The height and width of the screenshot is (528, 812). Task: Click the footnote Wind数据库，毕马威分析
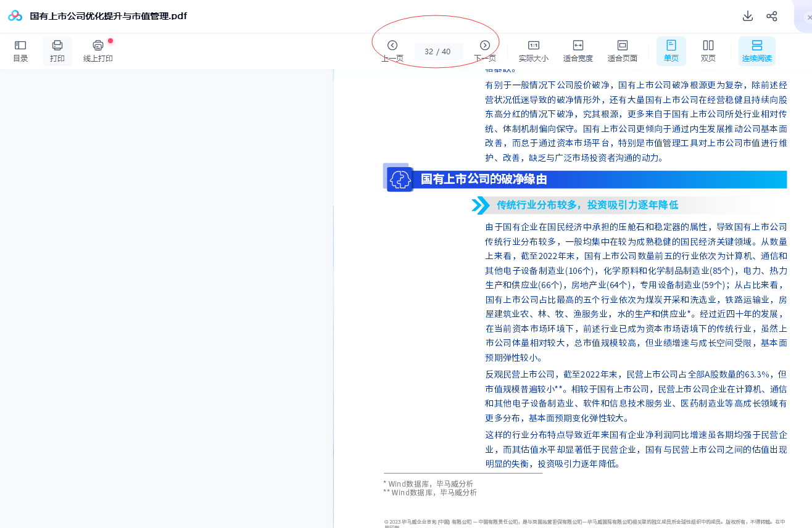click(431, 484)
